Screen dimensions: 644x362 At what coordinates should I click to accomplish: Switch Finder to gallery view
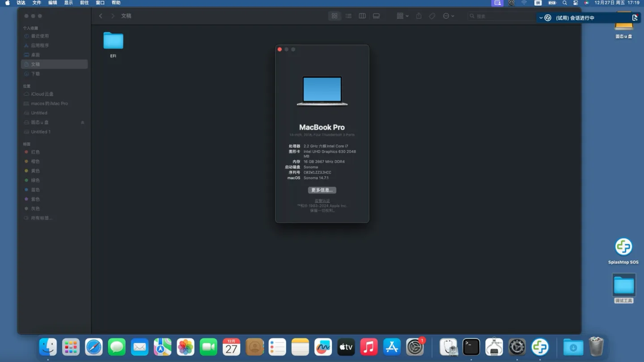[x=376, y=16]
